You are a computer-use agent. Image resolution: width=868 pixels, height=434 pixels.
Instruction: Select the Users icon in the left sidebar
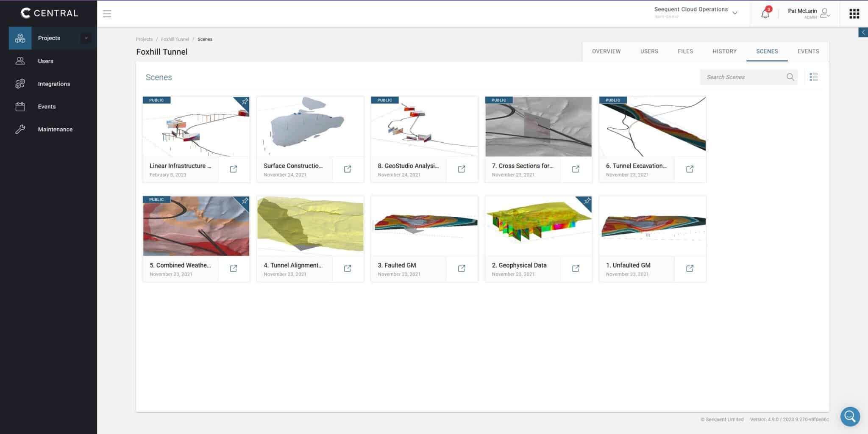20,61
